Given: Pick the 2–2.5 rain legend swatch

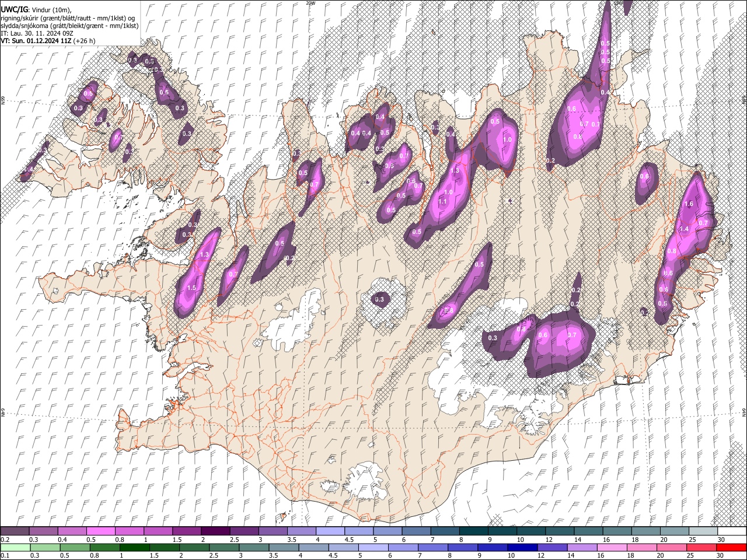Looking at the screenshot, I should (194, 547).
